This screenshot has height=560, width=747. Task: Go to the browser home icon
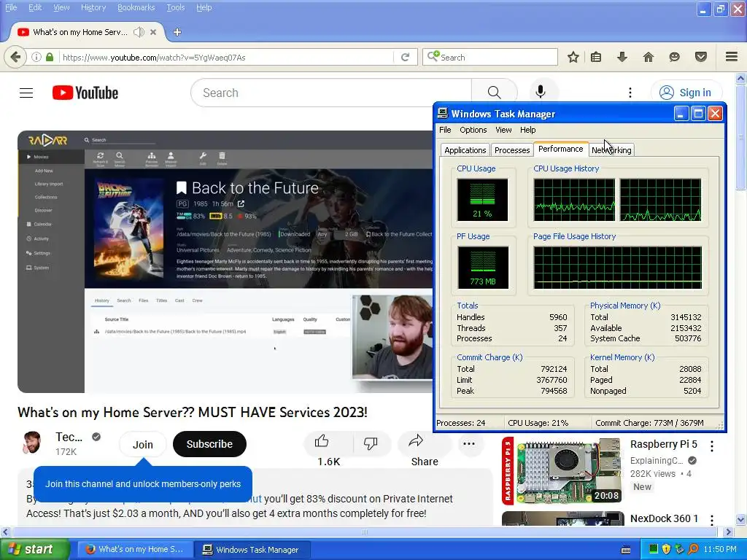(649, 57)
